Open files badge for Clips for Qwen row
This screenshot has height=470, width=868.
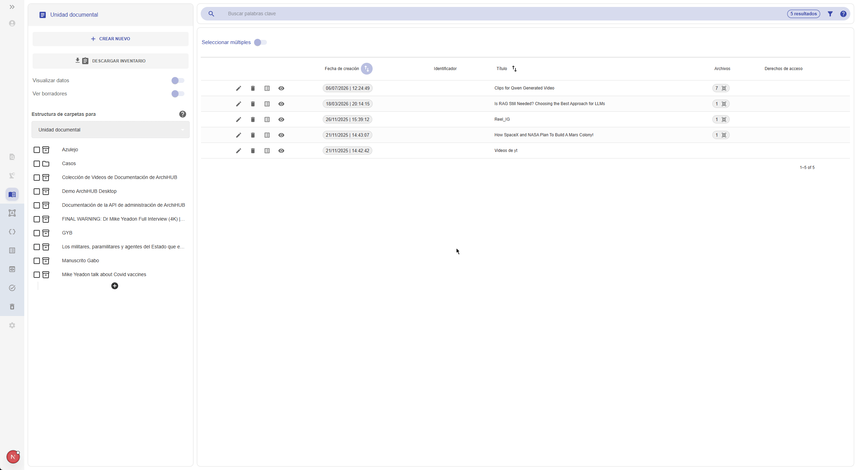click(x=721, y=88)
